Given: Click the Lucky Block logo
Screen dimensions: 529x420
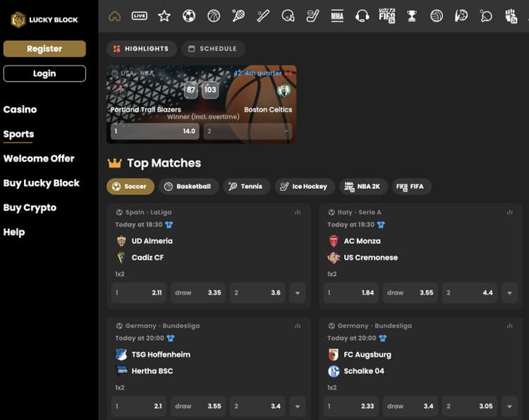Looking at the screenshot, I should pos(44,20).
